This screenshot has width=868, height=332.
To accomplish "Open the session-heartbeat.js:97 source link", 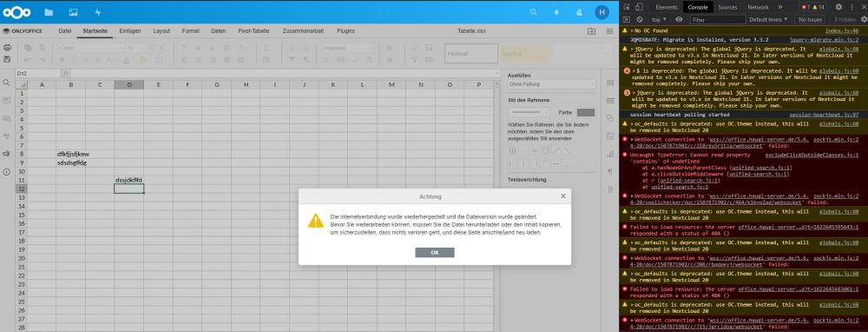I will 825,114.
